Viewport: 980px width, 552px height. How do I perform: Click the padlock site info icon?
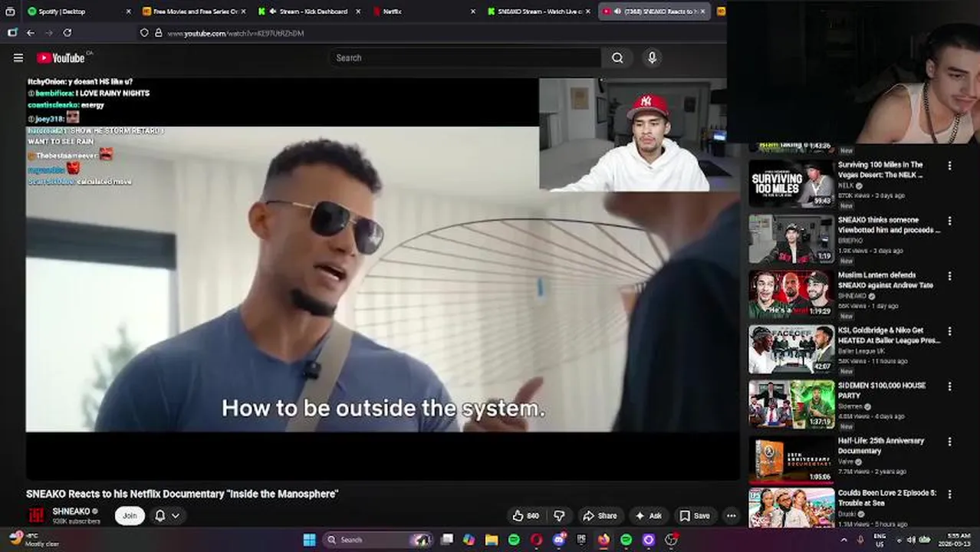point(159,33)
